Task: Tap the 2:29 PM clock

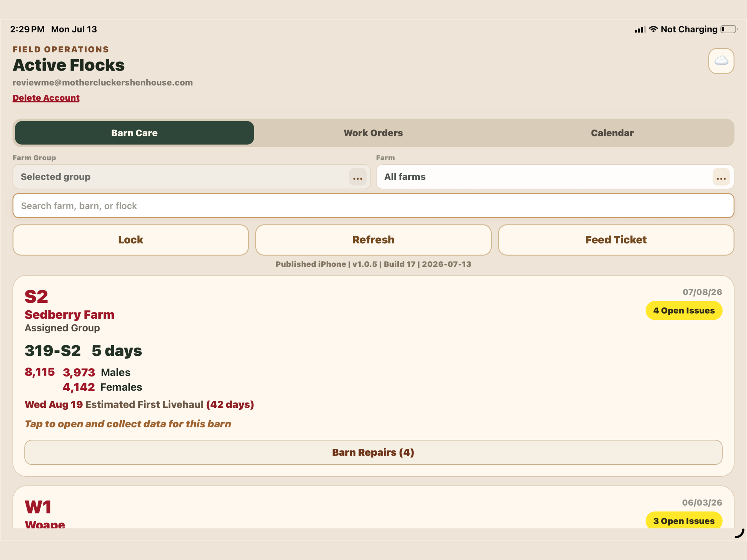Action: pos(27,29)
